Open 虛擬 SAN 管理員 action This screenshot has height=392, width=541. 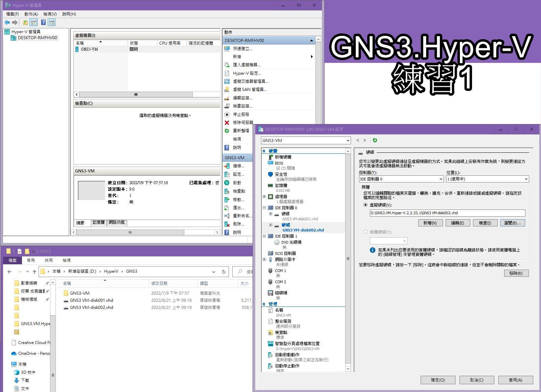[250, 90]
